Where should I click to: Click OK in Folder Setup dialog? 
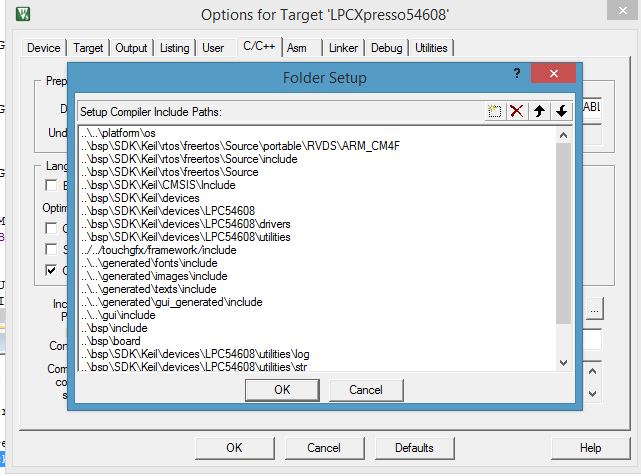(282, 390)
